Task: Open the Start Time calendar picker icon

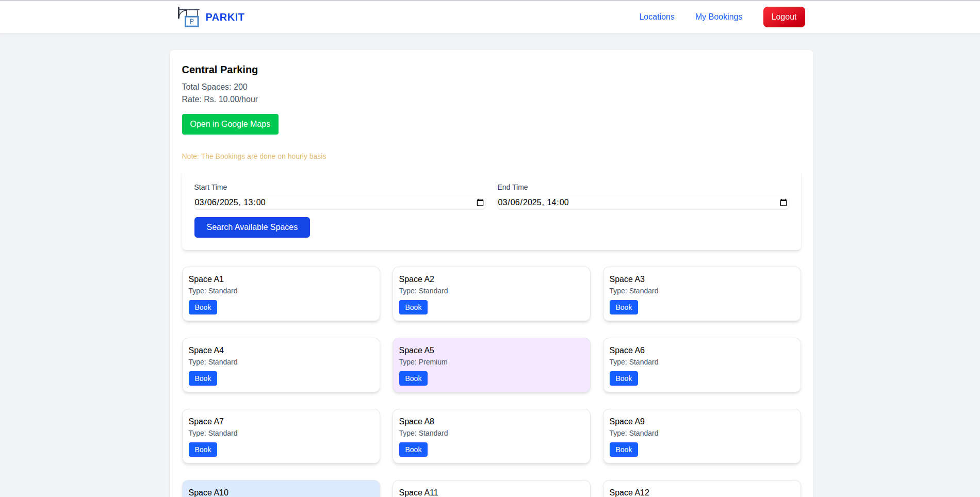Action: point(480,203)
